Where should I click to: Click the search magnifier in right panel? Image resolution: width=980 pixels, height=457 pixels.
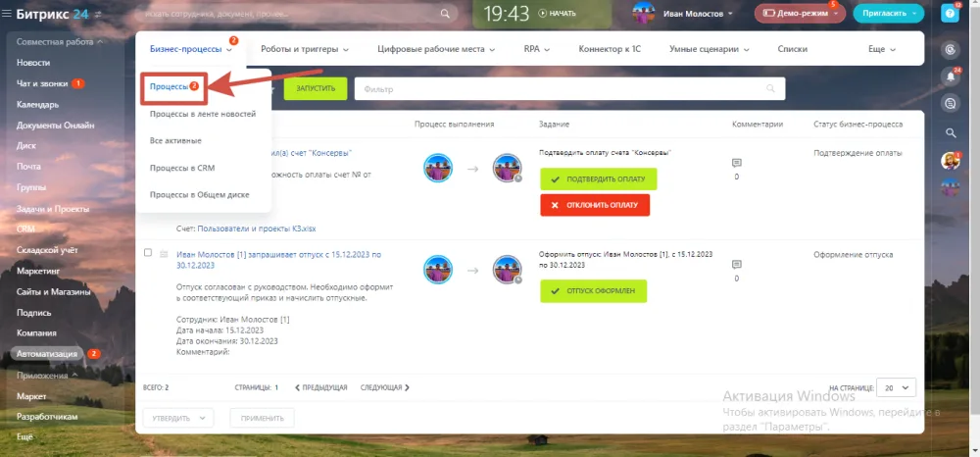(x=950, y=132)
